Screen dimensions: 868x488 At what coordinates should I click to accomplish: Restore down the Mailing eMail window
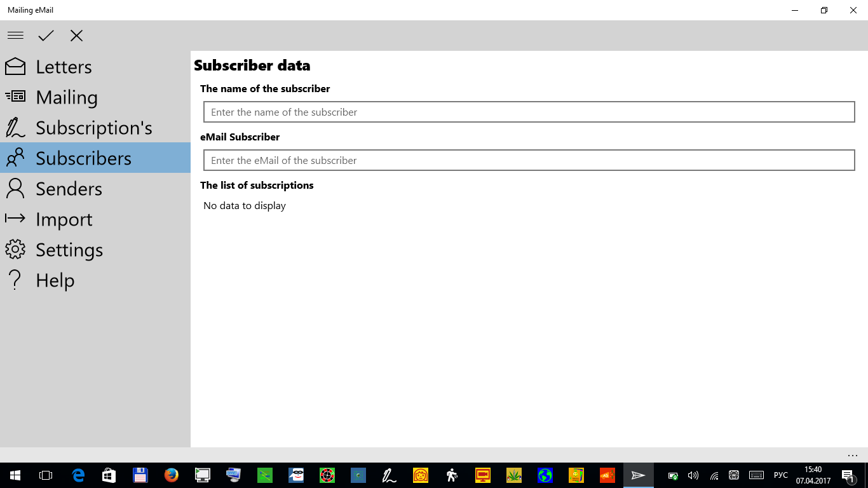(x=824, y=10)
